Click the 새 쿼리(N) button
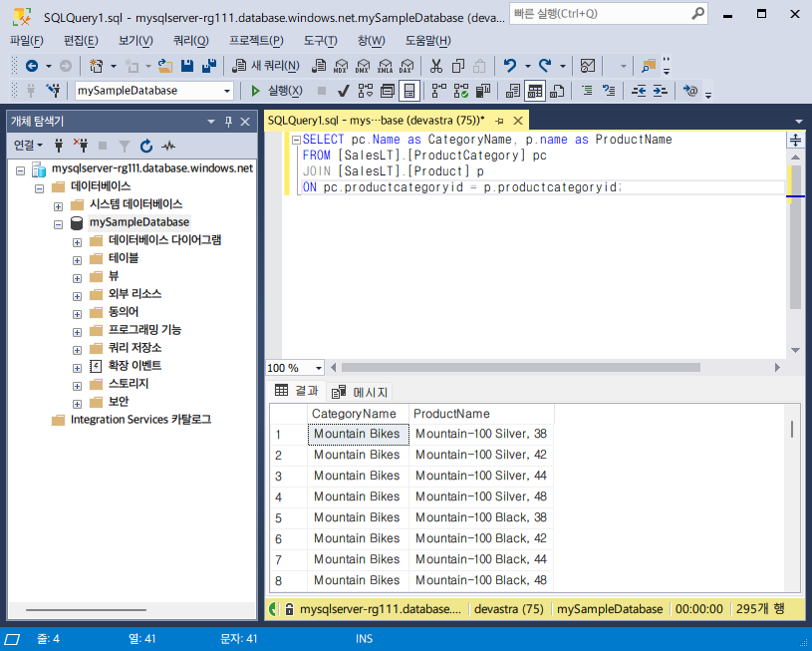This screenshot has width=812, height=651. tap(266, 66)
